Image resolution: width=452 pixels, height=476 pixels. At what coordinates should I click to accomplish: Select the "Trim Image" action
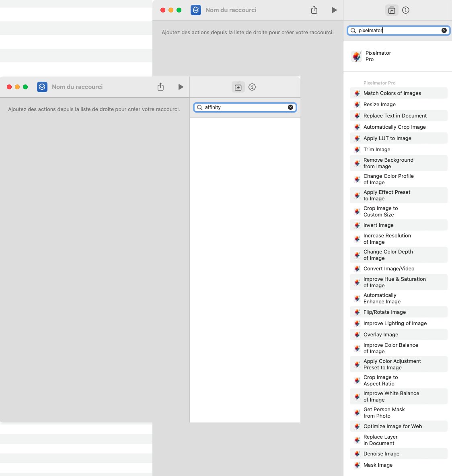pos(399,149)
